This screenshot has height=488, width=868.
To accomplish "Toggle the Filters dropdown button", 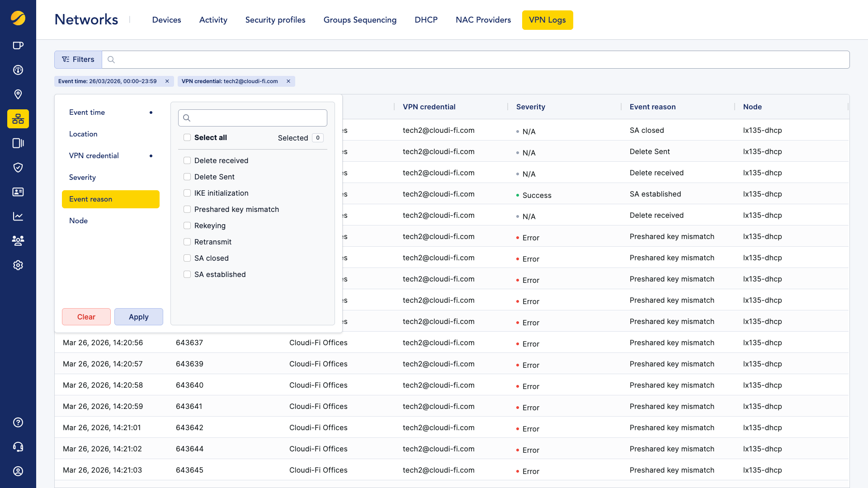I will click(78, 60).
